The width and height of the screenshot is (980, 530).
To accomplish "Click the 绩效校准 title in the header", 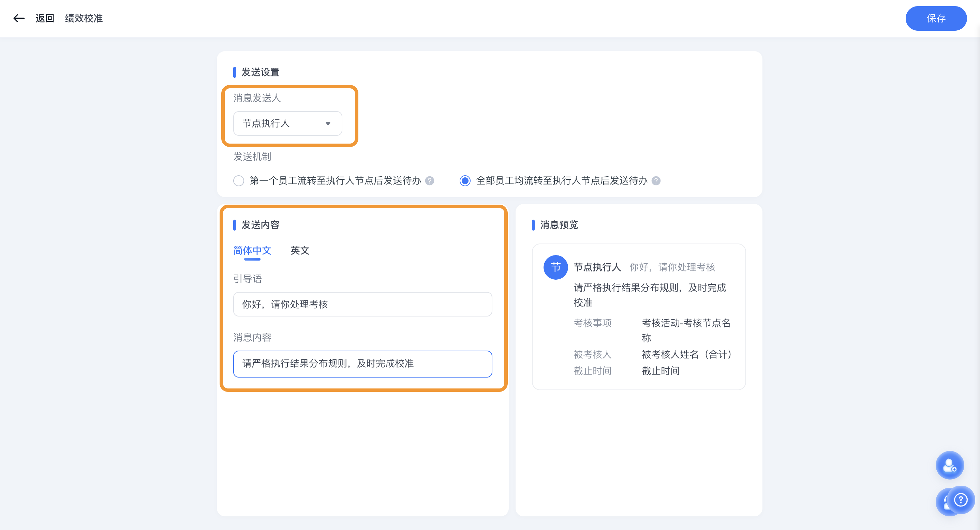I will tap(83, 18).
